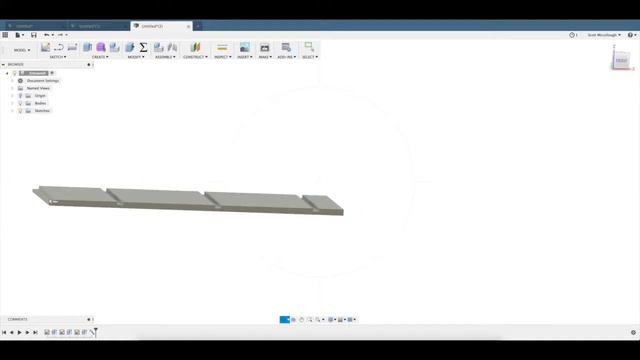The height and width of the screenshot is (360, 640).
Task: Click the Undo arrow
Action: click(47, 35)
